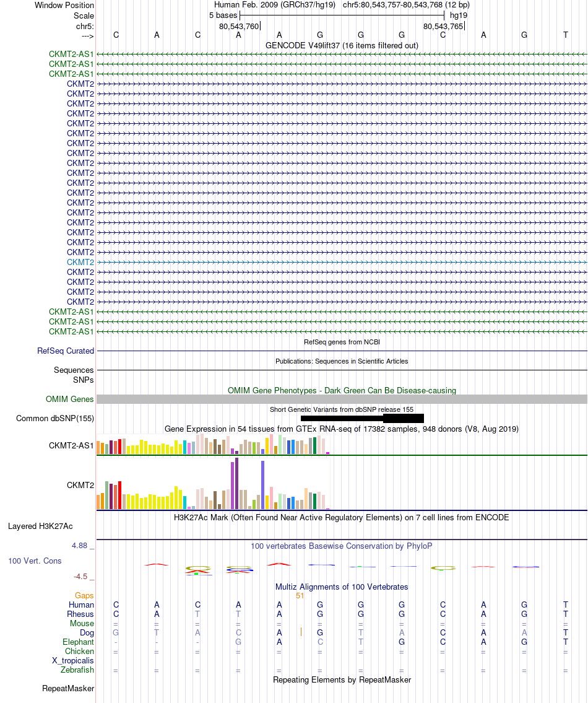Click RefSeq genes from NCBI title
This screenshot has height=703, width=588.
pos(342,342)
